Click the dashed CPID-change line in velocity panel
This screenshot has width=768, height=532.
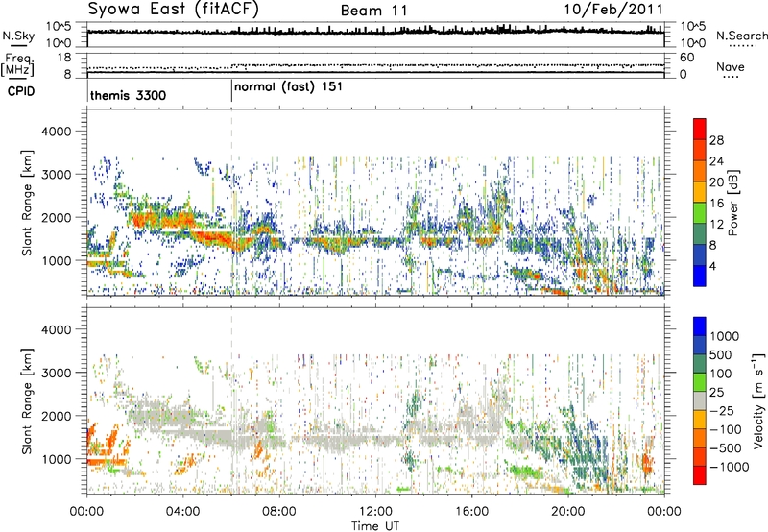pyautogui.click(x=231, y=400)
